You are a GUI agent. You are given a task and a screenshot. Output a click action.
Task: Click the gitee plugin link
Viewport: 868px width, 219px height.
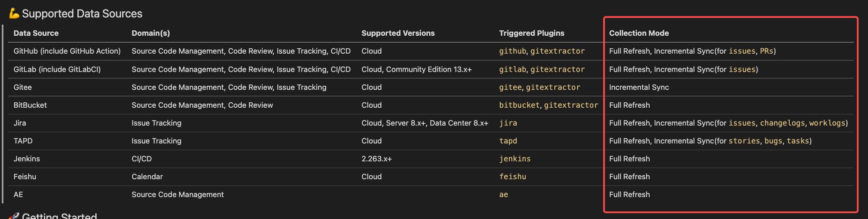(510, 87)
